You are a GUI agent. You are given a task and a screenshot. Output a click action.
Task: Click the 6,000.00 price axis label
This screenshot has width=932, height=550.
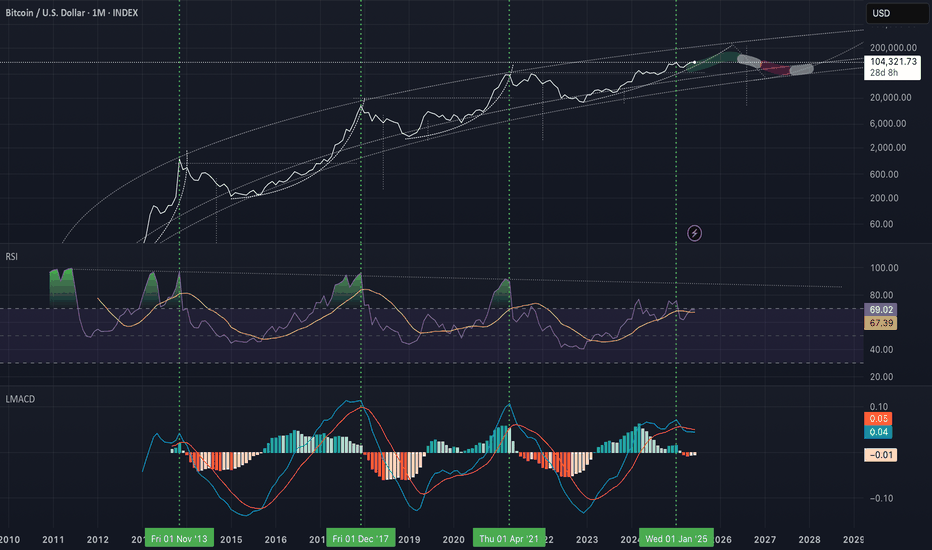click(x=888, y=124)
